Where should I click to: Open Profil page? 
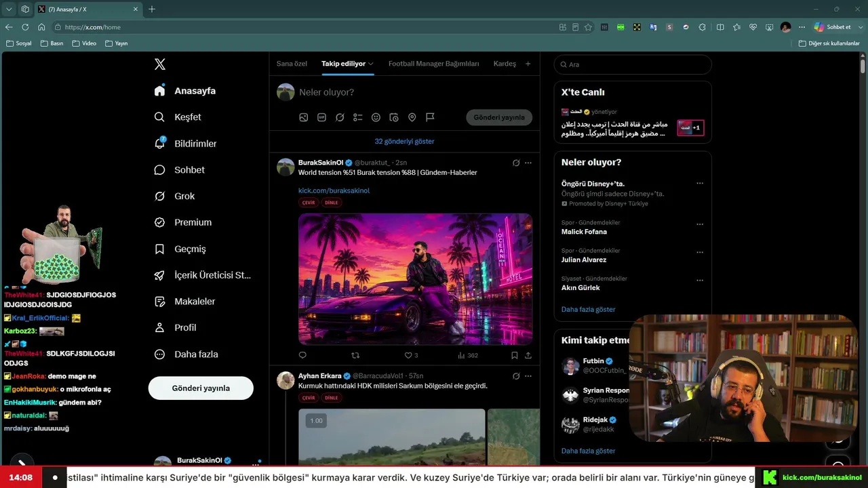click(176, 327)
